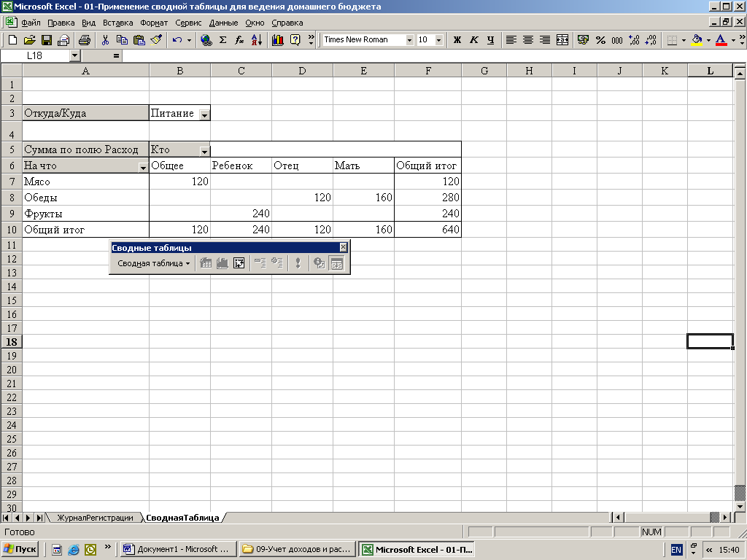The height and width of the screenshot is (560, 747).
Task: Select column F header
Action: (427, 71)
